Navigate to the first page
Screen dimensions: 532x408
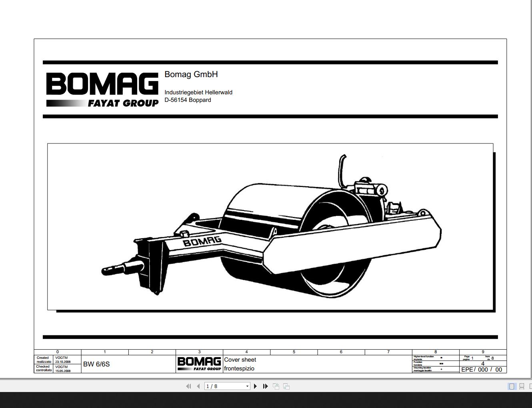coord(188,386)
